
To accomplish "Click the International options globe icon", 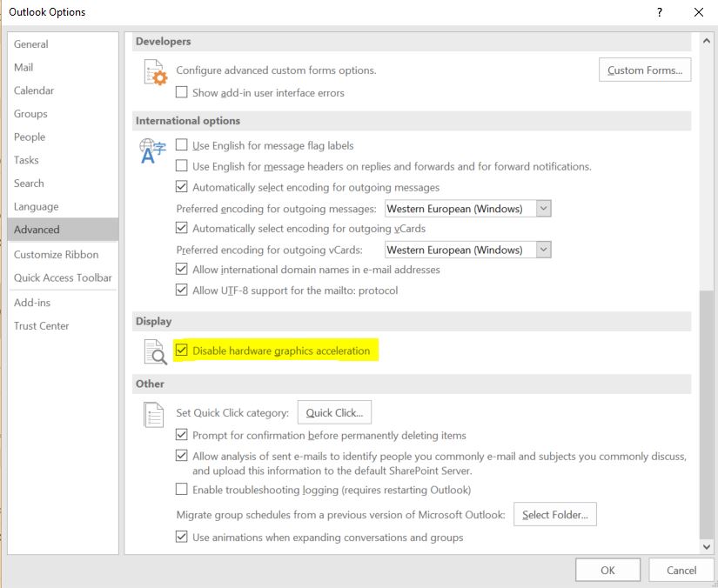I will (x=153, y=151).
